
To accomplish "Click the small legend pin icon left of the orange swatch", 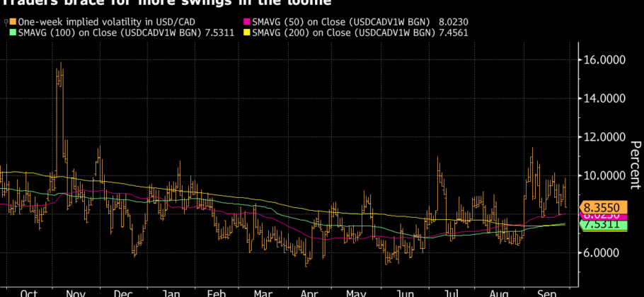I will tap(6, 22).
